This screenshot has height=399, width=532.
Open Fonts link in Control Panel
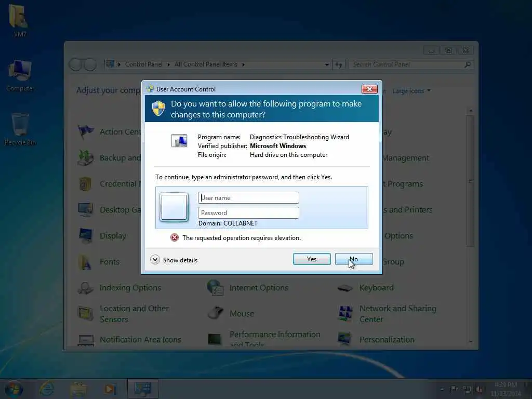(110, 262)
